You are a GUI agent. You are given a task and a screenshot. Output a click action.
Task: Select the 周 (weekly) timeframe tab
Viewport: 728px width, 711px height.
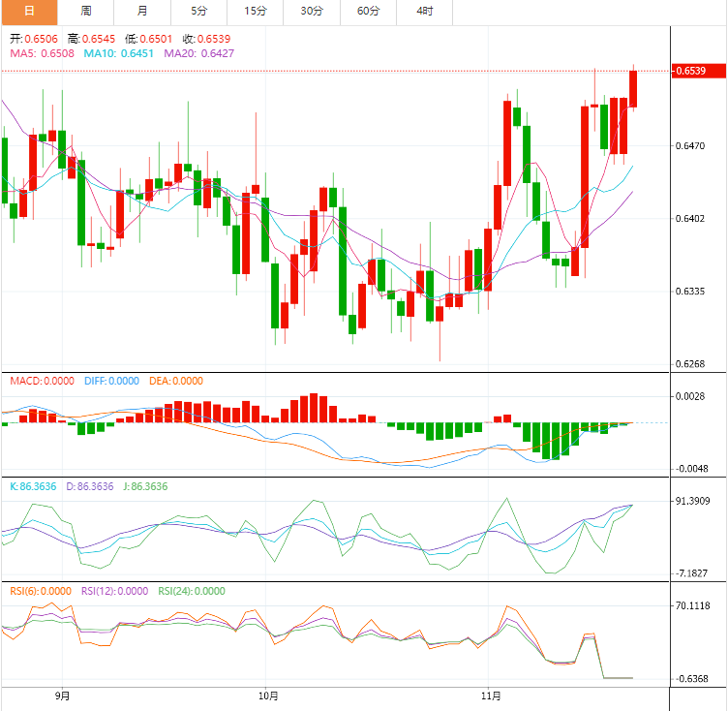(x=85, y=12)
